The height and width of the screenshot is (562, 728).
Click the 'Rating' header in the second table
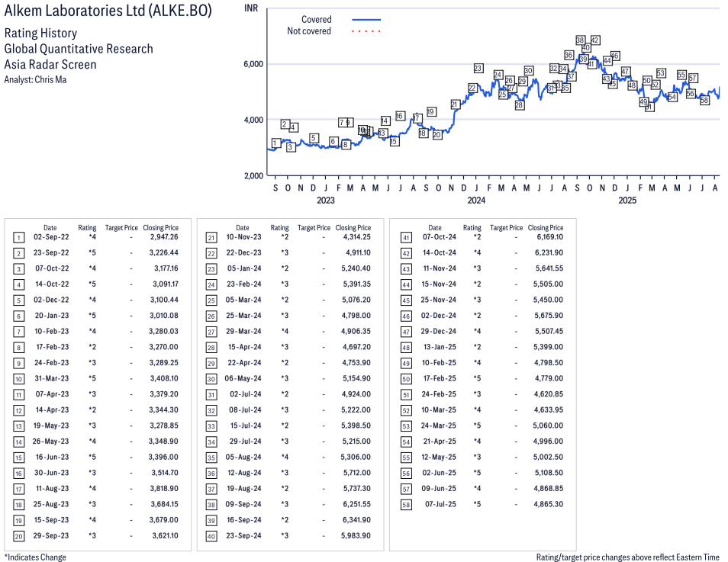click(x=279, y=228)
